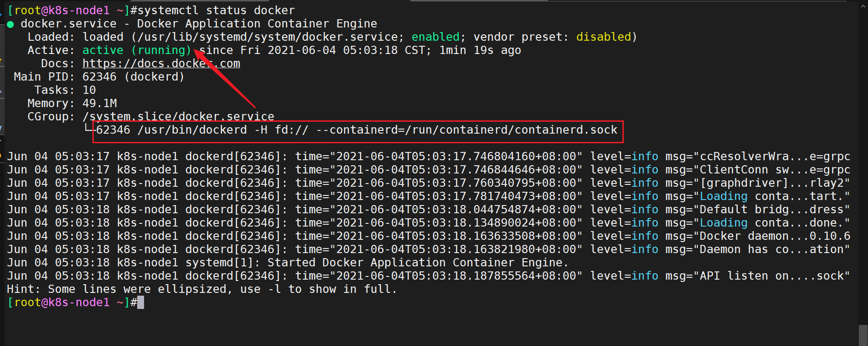Click the log message 'ClientConn sw...e=grpc'
Screen dimensions: 868x346
coord(775,169)
